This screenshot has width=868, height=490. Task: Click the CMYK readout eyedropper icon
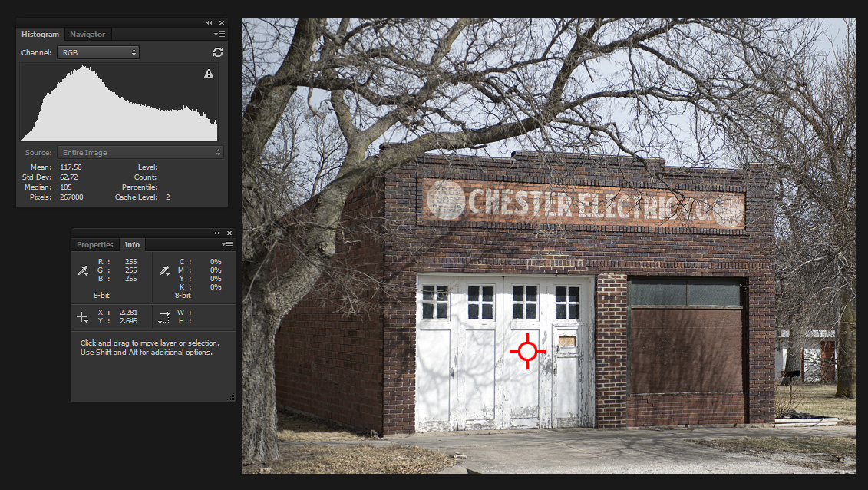pyautogui.click(x=164, y=271)
